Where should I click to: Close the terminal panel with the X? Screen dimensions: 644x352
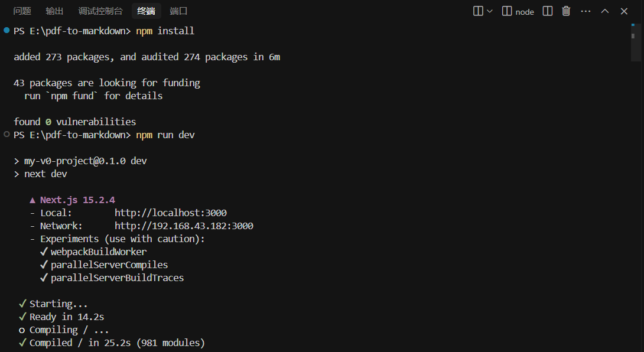(624, 11)
